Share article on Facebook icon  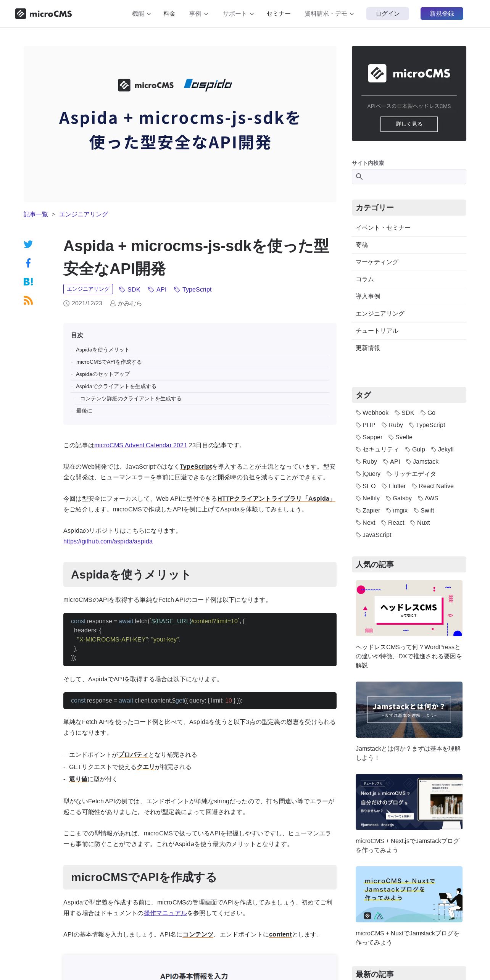point(28,263)
